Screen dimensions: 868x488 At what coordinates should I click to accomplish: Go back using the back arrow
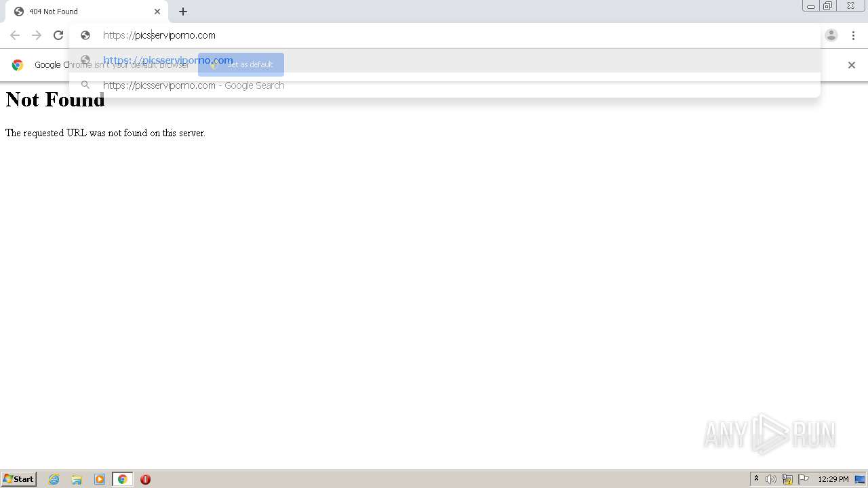15,35
